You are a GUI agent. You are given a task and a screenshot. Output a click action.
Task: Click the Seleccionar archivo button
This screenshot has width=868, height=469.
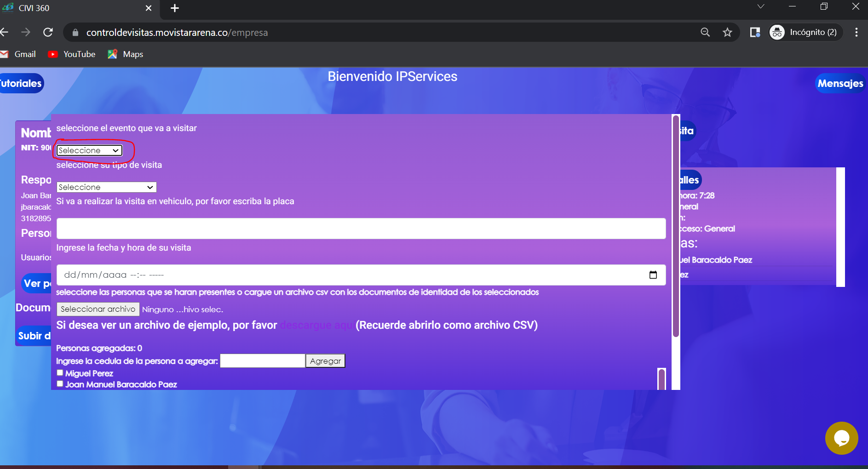[98, 309]
